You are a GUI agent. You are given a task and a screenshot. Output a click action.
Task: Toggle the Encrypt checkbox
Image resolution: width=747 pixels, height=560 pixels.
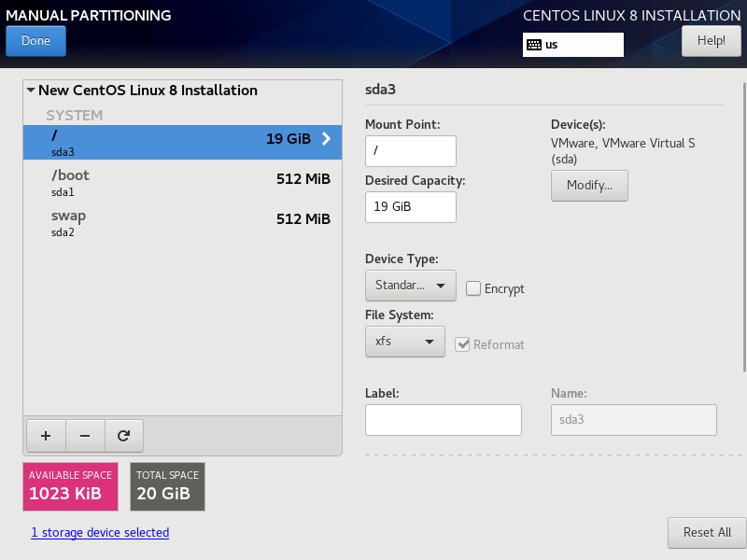473,288
